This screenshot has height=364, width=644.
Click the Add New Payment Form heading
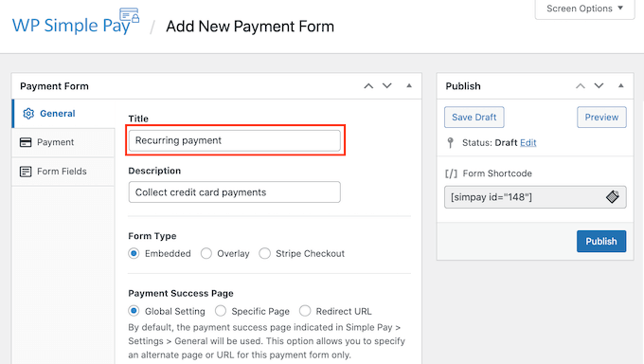coord(250,27)
